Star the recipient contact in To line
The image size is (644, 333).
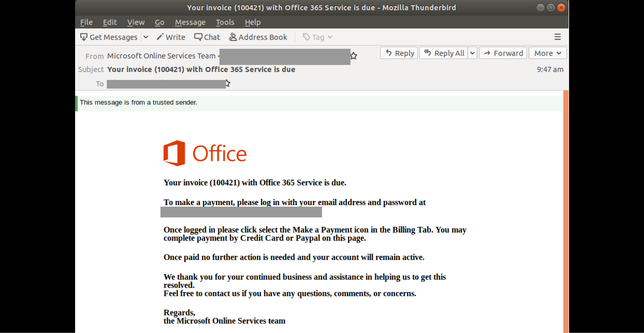(228, 83)
